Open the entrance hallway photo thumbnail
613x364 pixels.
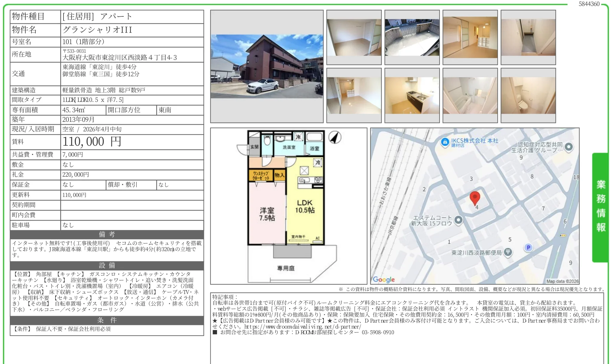pos(528,38)
